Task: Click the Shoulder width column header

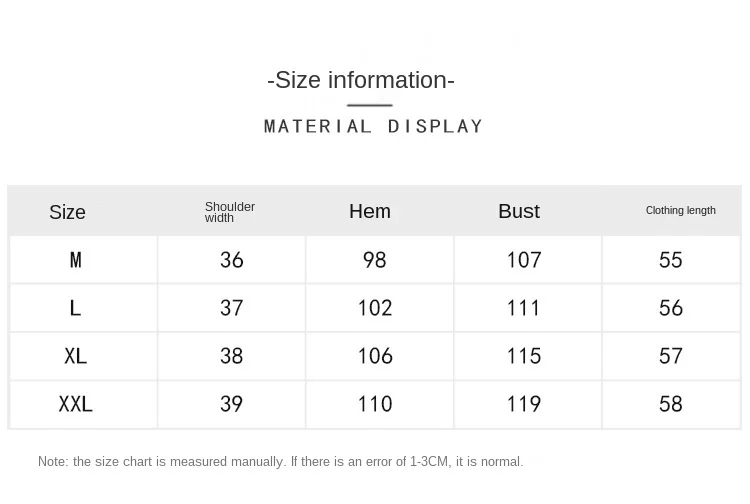Action: 230,212
